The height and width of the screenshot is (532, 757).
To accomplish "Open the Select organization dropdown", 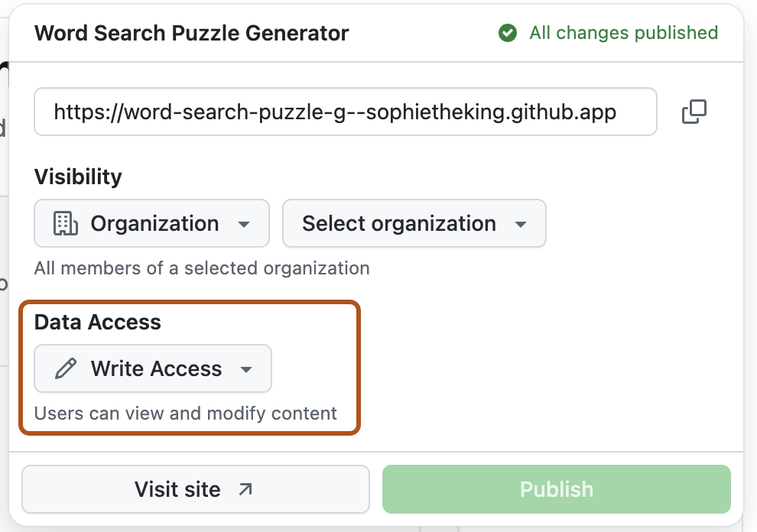I will 414,223.
